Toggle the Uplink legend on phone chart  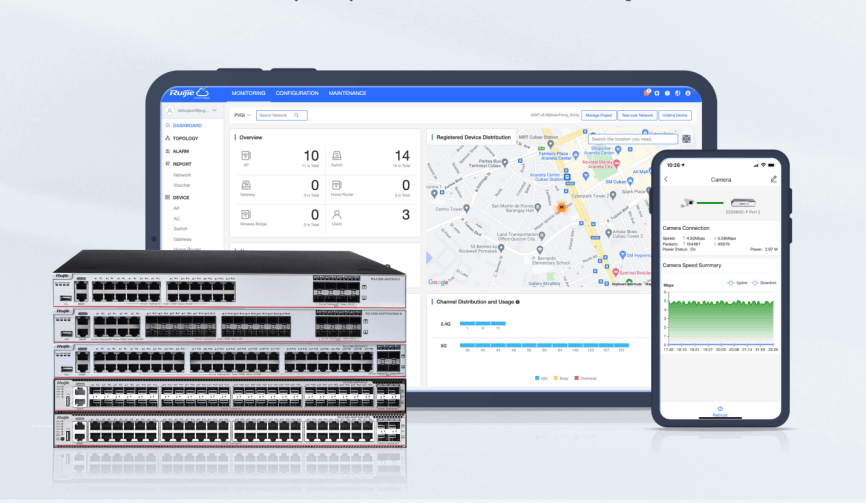pyautogui.click(x=737, y=283)
